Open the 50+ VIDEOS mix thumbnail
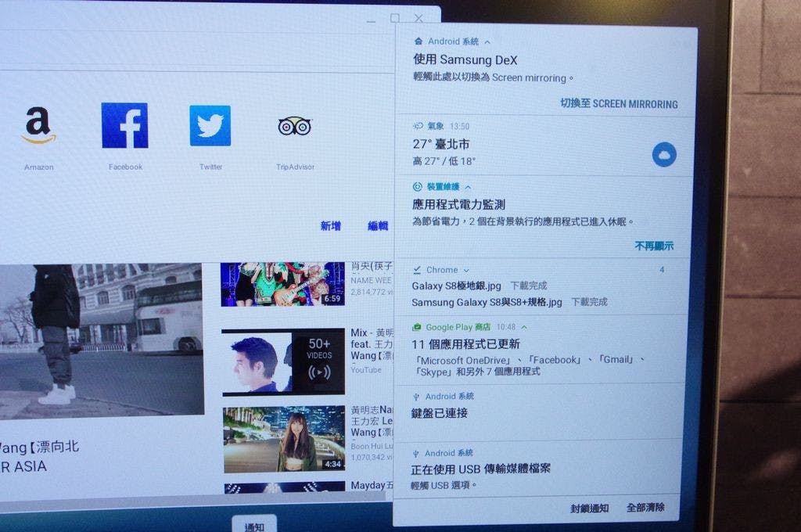Image resolution: width=801 pixels, height=532 pixels. (x=283, y=362)
